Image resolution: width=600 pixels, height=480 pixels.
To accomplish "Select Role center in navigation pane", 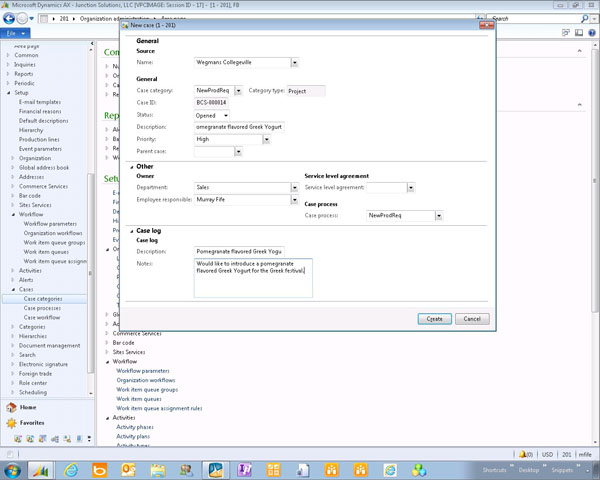I will [x=33, y=383].
